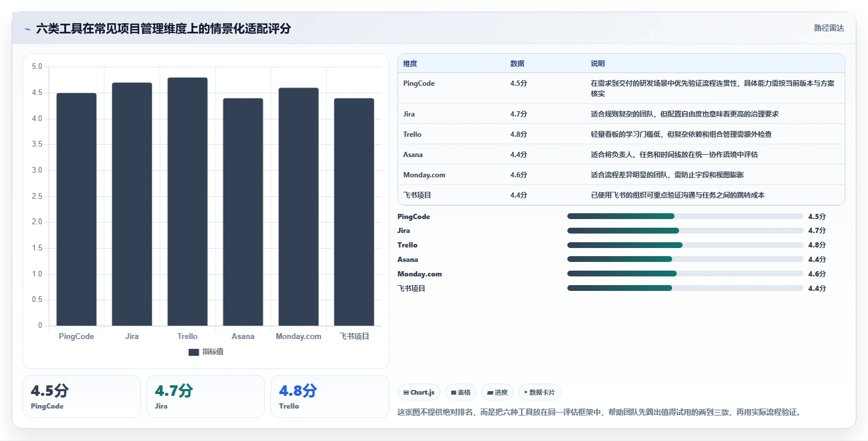The width and height of the screenshot is (868, 441).
Task: Click PingCode cell in the table
Action: pyautogui.click(x=419, y=83)
